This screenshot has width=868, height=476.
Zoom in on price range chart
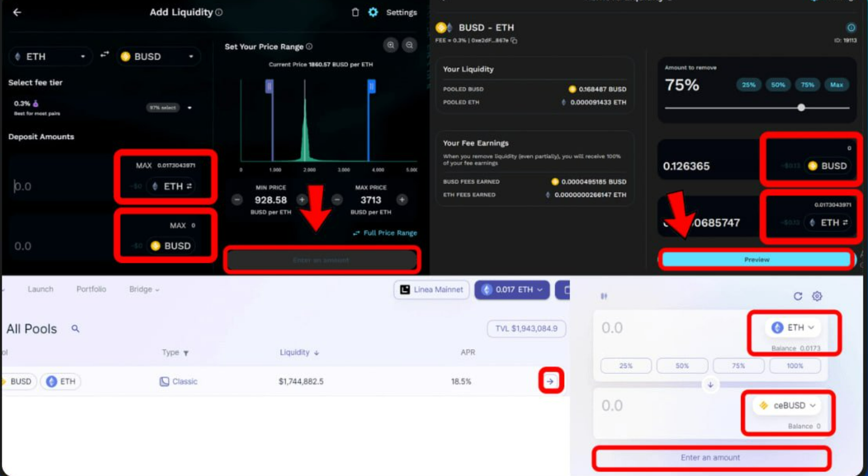(391, 45)
